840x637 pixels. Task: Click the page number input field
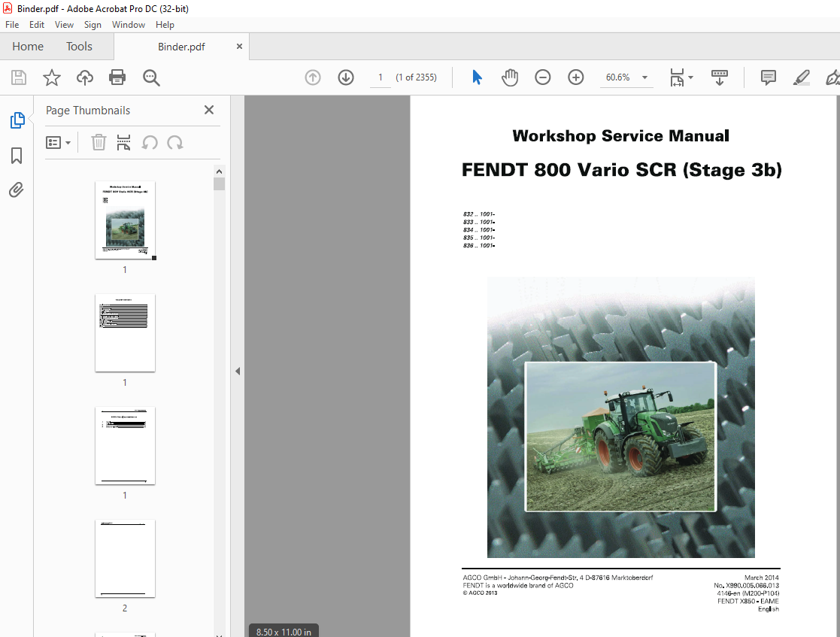(x=381, y=77)
